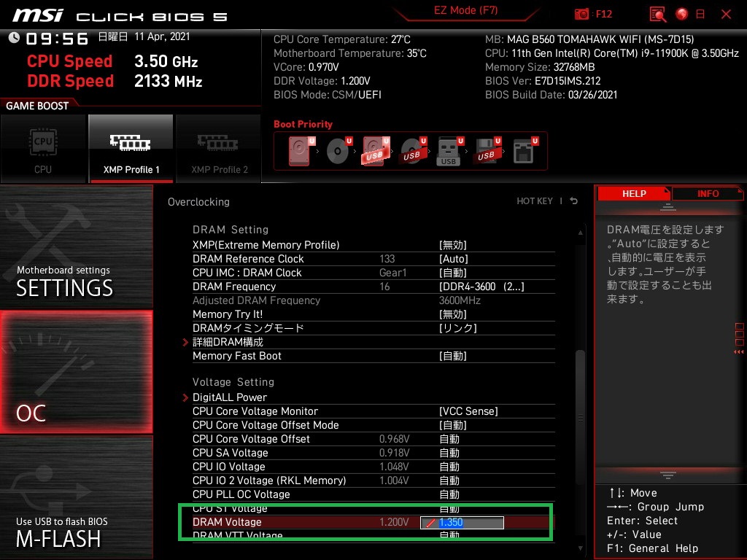Screen dimensions: 747x560
Task: Toggle XMP Profile 2
Action: 219,149
